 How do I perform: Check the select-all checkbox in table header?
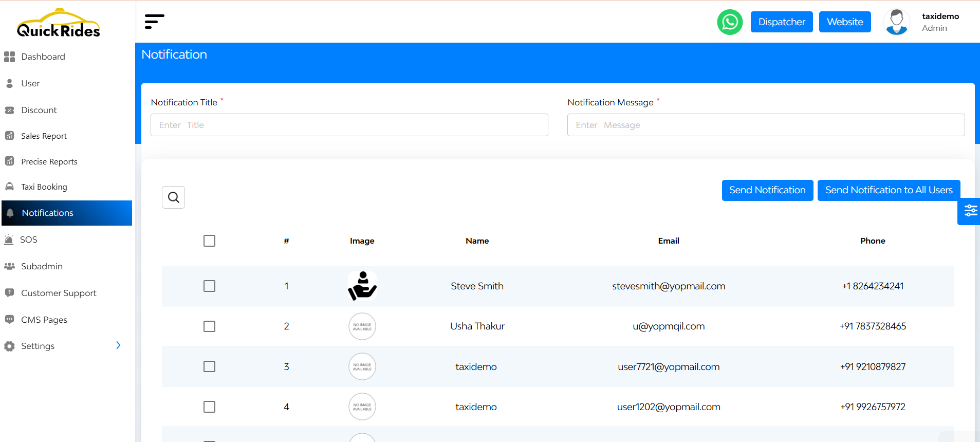coord(209,241)
